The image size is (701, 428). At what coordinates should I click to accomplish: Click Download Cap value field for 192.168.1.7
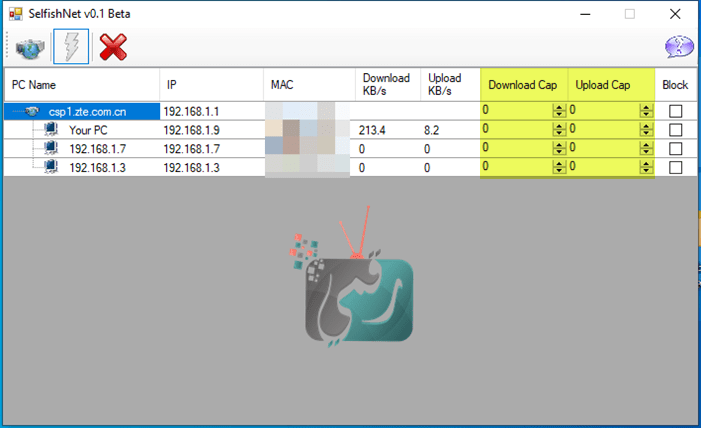click(517, 148)
